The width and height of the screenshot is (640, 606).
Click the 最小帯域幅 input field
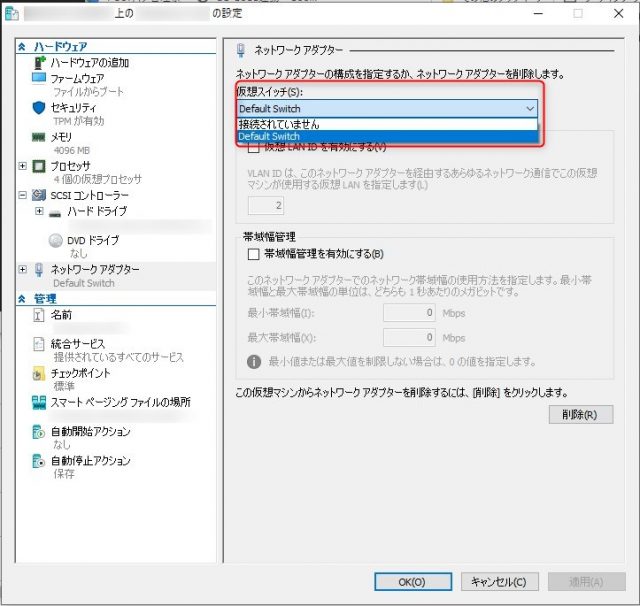click(409, 313)
